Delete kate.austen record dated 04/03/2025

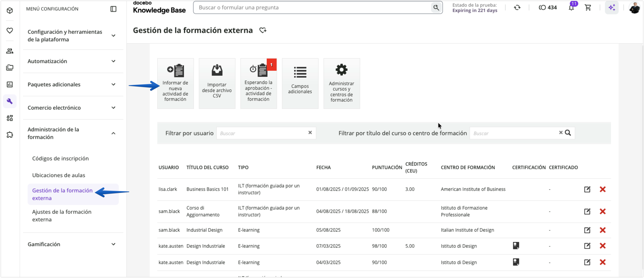click(x=603, y=262)
